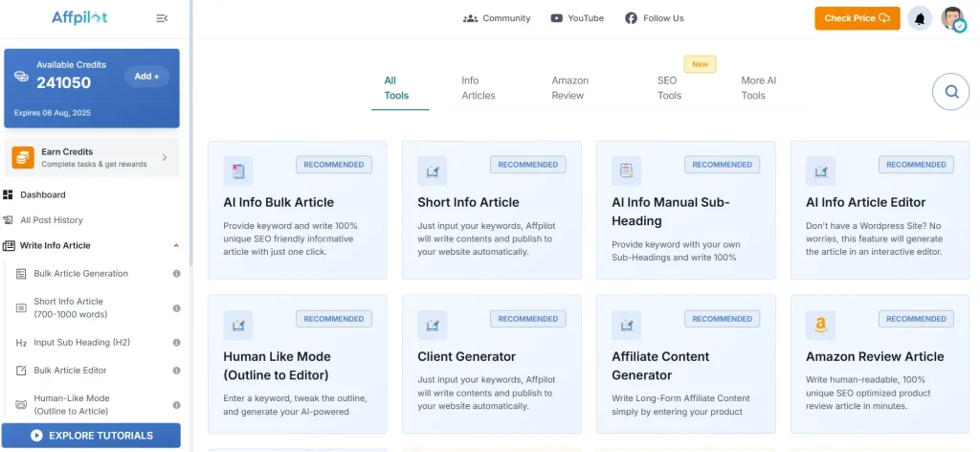Click the coins icon beside Available Credits
Viewport: 980px width, 452px height.
(x=21, y=76)
